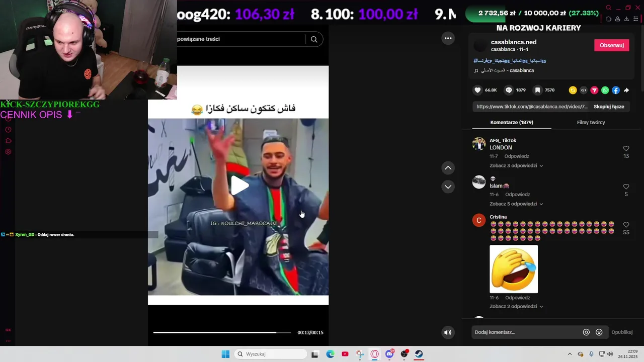Open OBS Studio from the taskbar
Viewport: 644px width, 362px height.
point(404,354)
